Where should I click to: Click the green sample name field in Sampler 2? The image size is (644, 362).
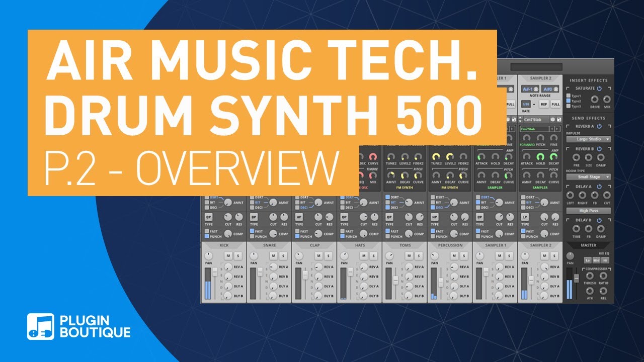pos(534,129)
